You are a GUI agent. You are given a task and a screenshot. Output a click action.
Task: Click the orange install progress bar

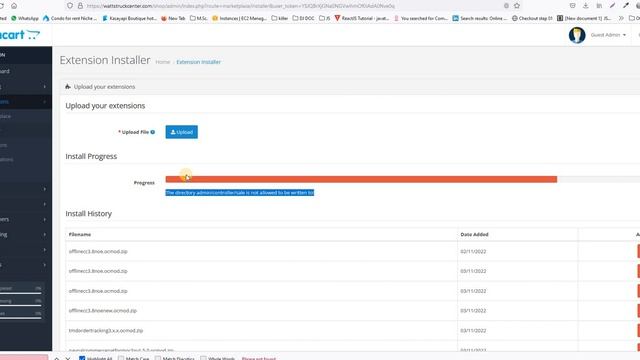(361, 179)
